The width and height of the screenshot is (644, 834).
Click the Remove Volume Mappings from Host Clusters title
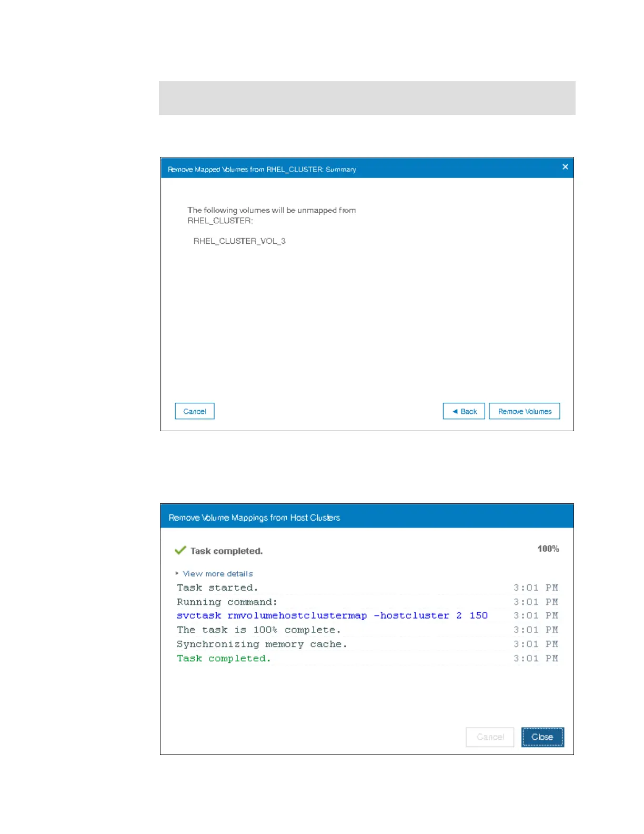pyautogui.click(x=254, y=518)
